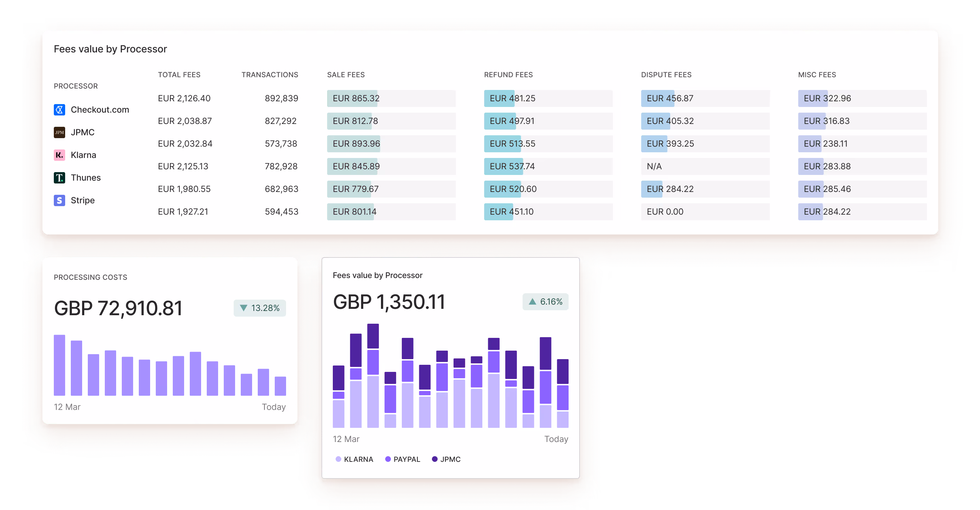
Task: Click the REFUND FEES column header
Action: (508, 75)
